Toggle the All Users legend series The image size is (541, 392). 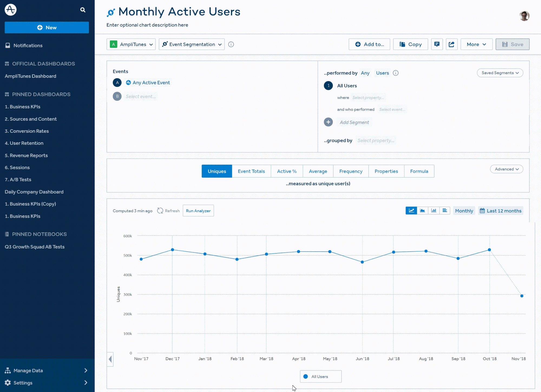click(x=320, y=377)
